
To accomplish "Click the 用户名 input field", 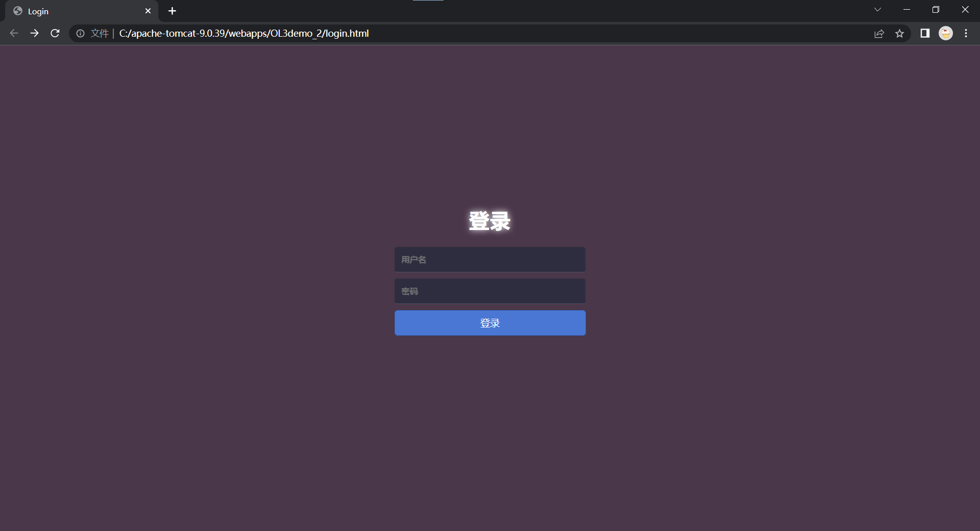I will tap(489, 259).
